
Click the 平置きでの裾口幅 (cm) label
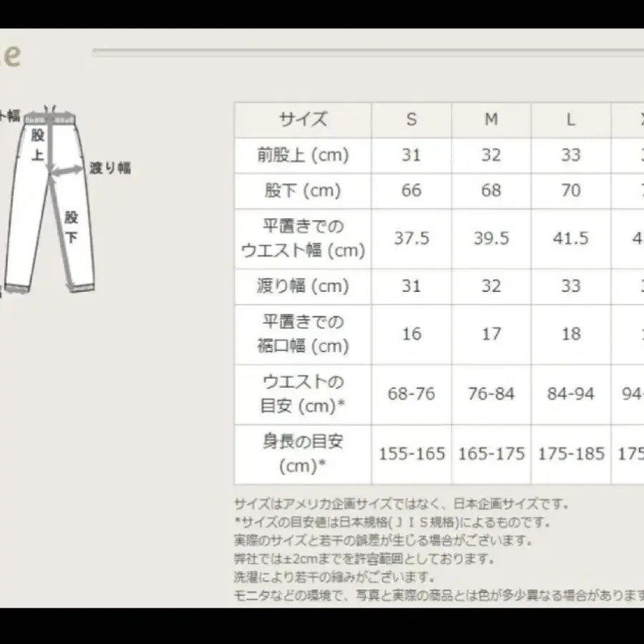pyautogui.click(x=303, y=334)
